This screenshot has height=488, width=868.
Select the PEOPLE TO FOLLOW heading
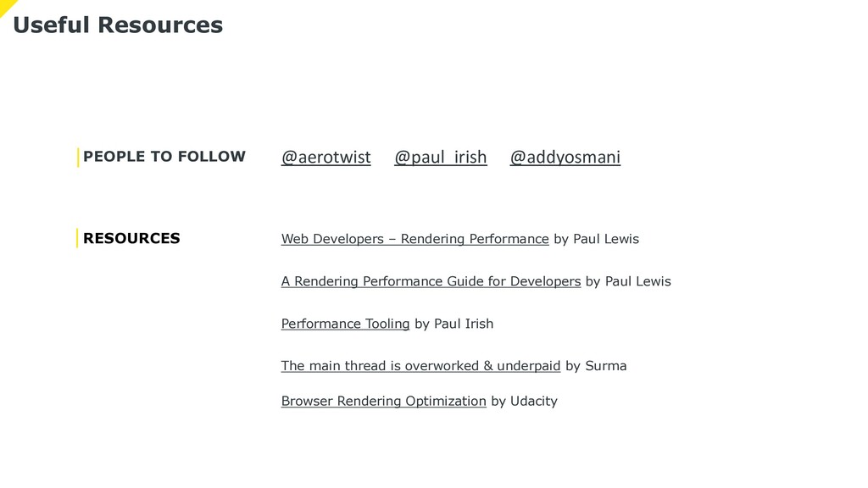point(164,157)
